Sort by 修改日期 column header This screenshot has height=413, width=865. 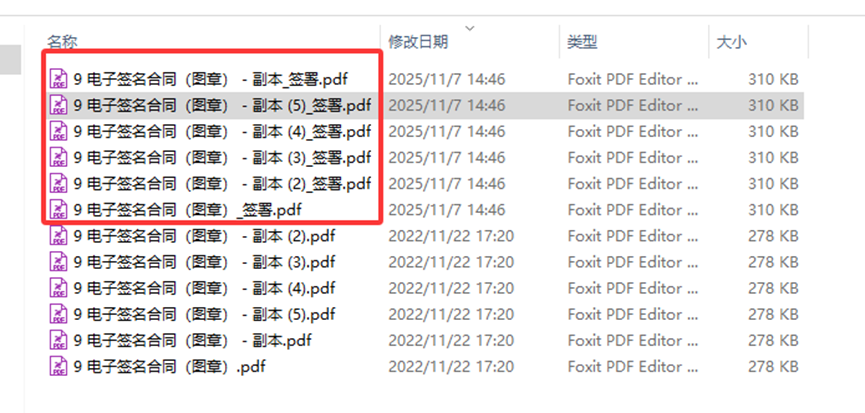pos(418,41)
